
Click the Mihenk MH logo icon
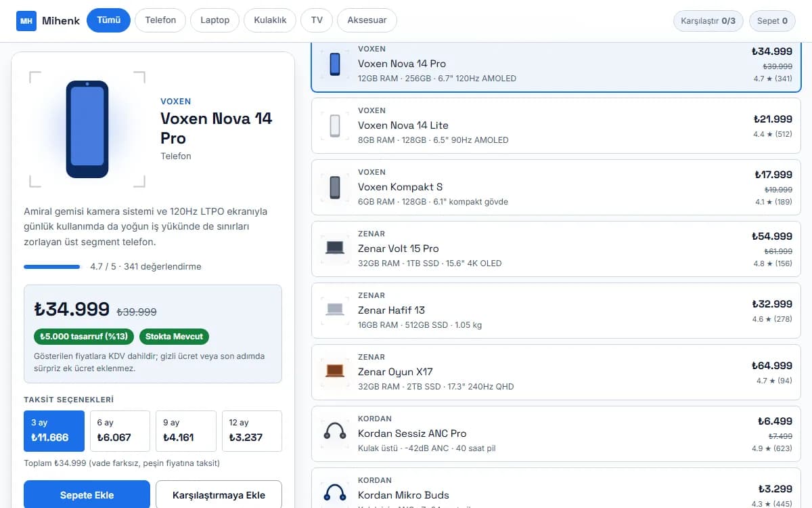coord(26,20)
